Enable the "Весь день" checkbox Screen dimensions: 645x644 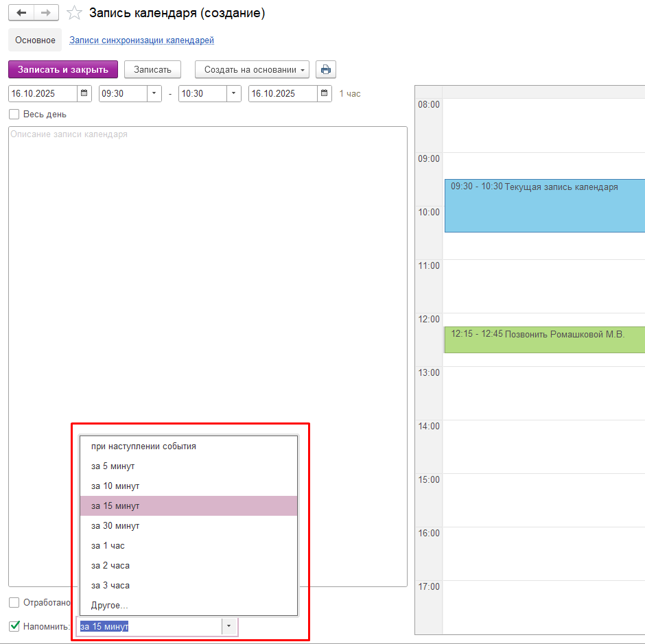tap(14, 115)
